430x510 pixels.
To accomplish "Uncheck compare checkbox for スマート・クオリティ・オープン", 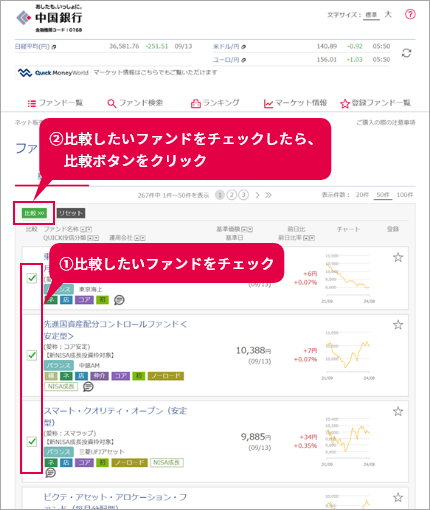I will [x=32, y=441].
